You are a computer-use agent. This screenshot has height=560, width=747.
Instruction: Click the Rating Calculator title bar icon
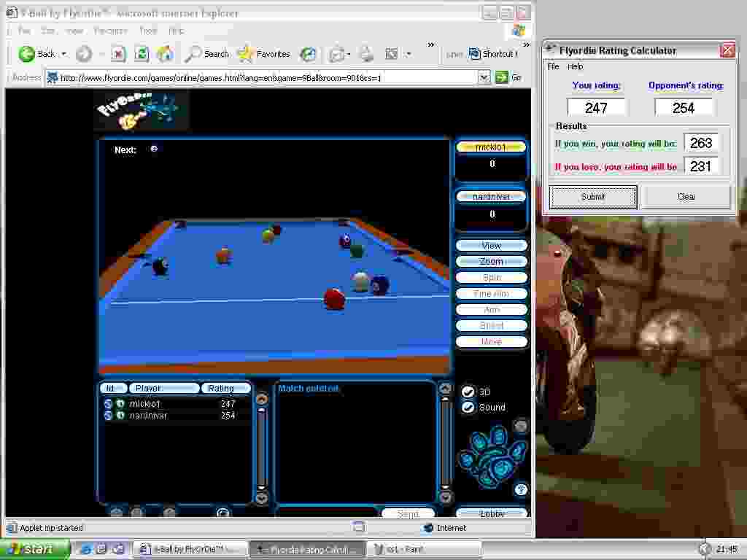(x=550, y=50)
